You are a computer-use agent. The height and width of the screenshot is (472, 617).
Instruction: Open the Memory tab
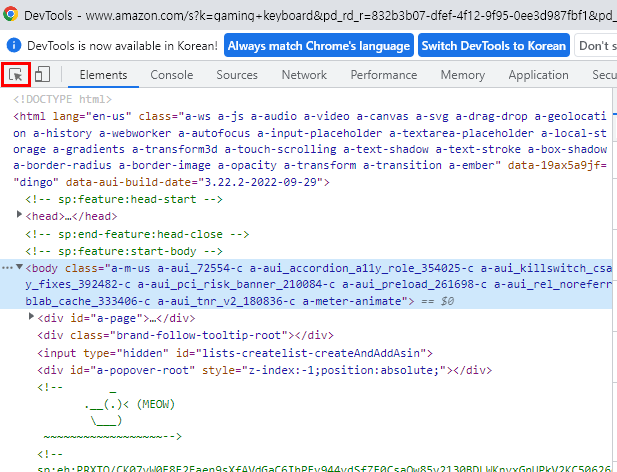[463, 75]
